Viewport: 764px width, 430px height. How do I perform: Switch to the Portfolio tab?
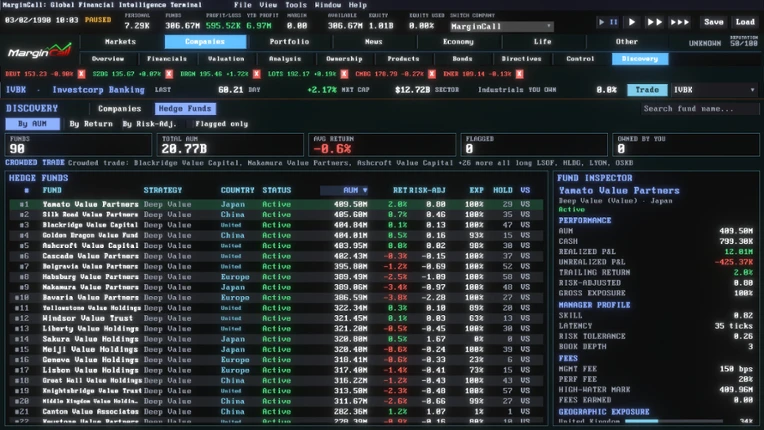pyautogui.click(x=289, y=42)
